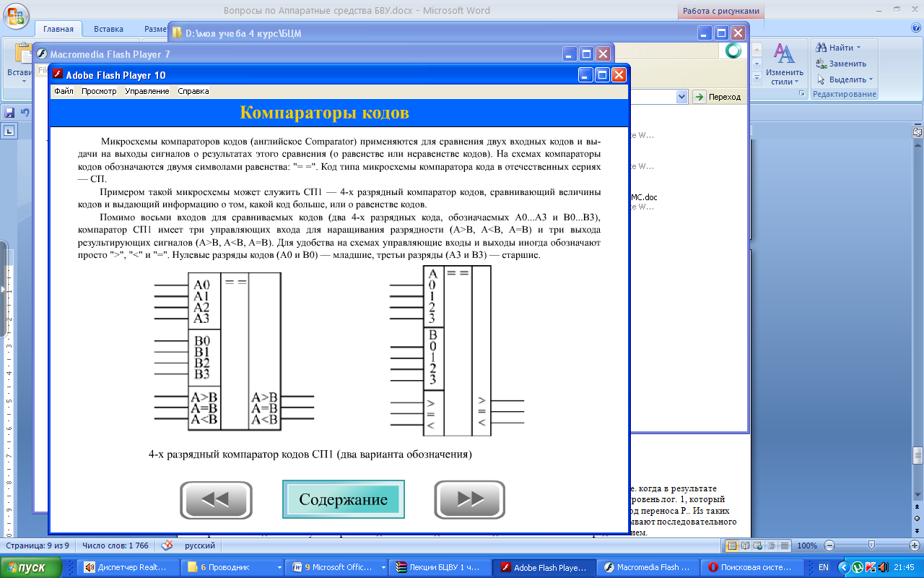The width and height of the screenshot is (924, 578).
Task: Toggle the ruler button above Word scrollbar
Action: (x=918, y=132)
